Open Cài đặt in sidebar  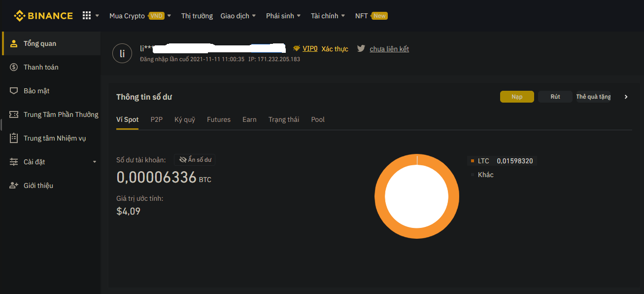[51, 162]
